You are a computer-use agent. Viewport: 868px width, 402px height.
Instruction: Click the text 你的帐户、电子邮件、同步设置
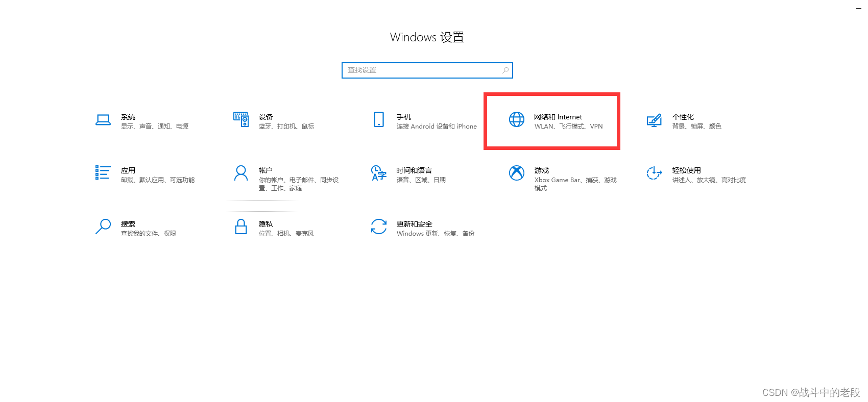(299, 184)
